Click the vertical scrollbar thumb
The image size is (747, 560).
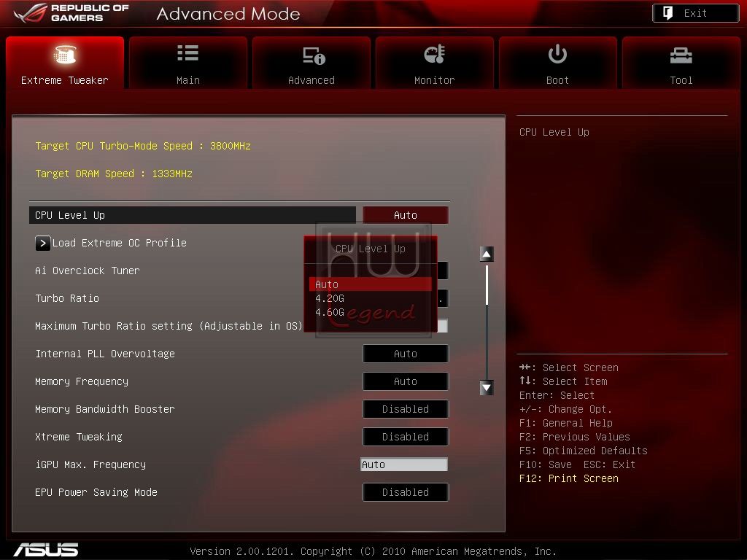487,285
